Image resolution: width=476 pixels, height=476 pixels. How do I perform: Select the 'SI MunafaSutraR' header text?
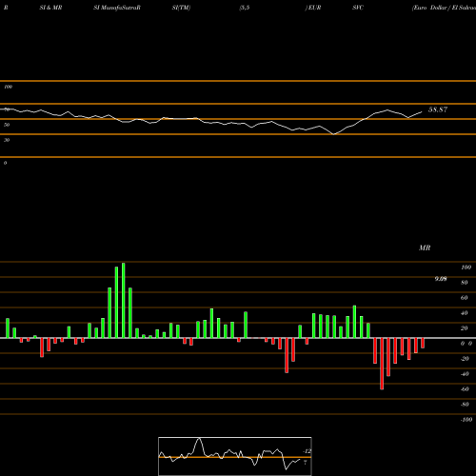coord(117,8)
